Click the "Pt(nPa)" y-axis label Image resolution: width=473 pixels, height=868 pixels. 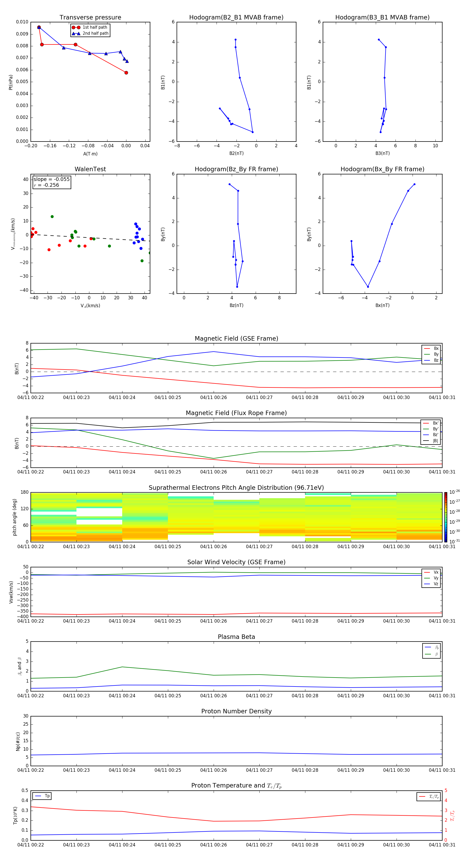click(11, 82)
